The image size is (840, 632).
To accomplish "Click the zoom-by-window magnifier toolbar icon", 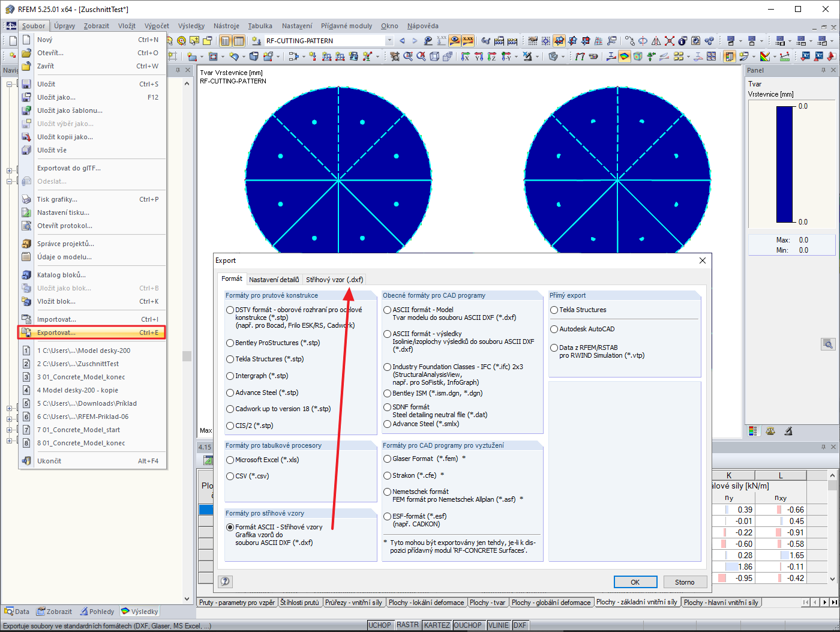I will (408, 56).
